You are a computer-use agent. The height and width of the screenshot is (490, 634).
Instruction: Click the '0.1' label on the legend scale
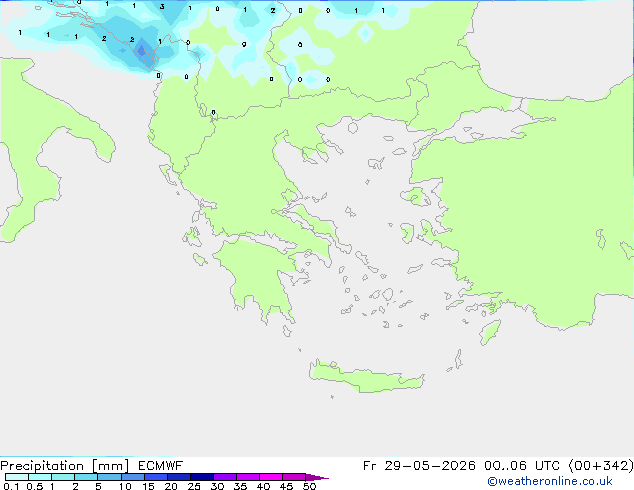(11, 486)
